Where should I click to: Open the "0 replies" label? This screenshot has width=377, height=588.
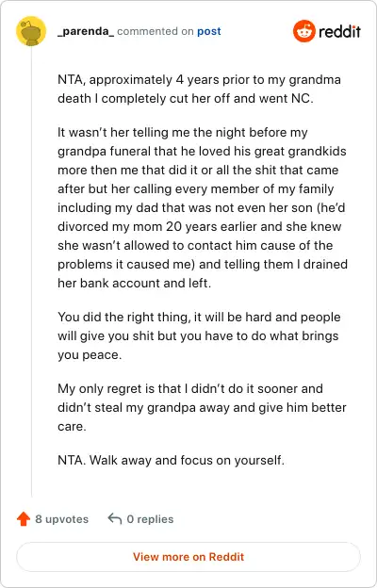(x=150, y=519)
